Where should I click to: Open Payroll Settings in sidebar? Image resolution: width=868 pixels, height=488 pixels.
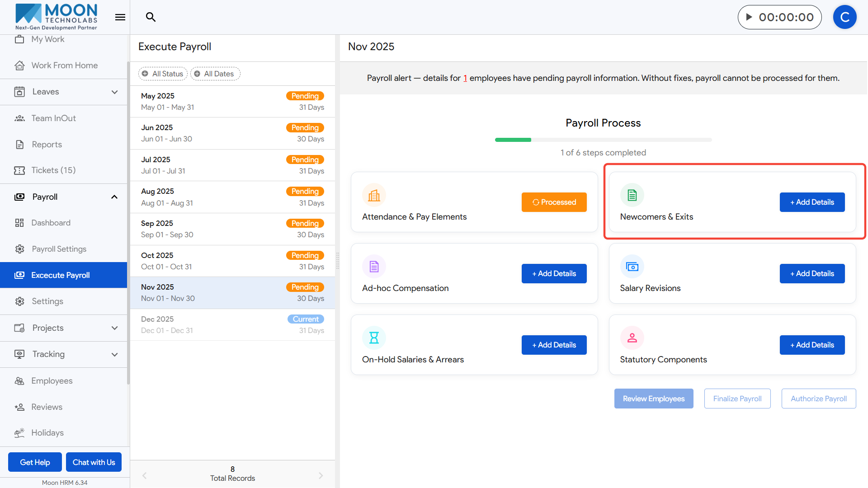59,249
